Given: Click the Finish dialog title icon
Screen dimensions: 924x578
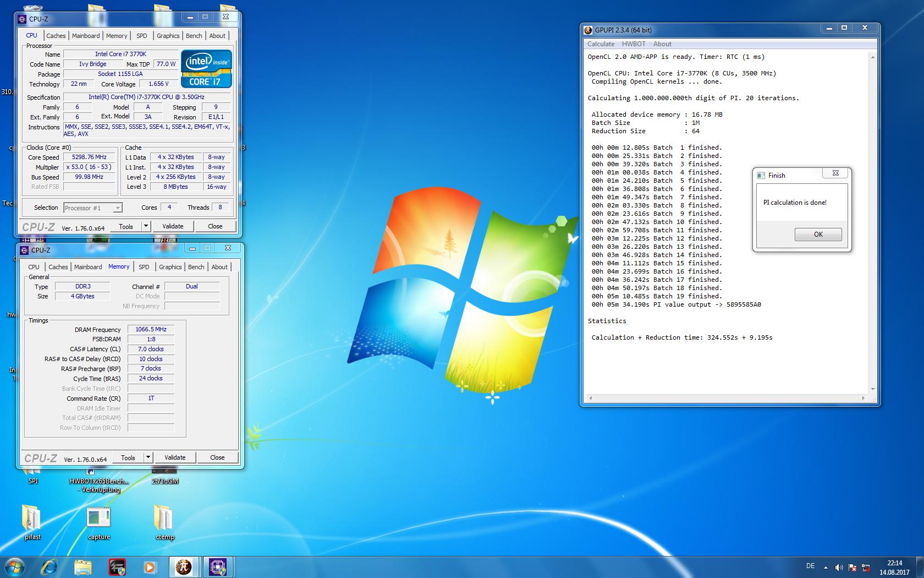Looking at the screenshot, I should click(x=761, y=176).
